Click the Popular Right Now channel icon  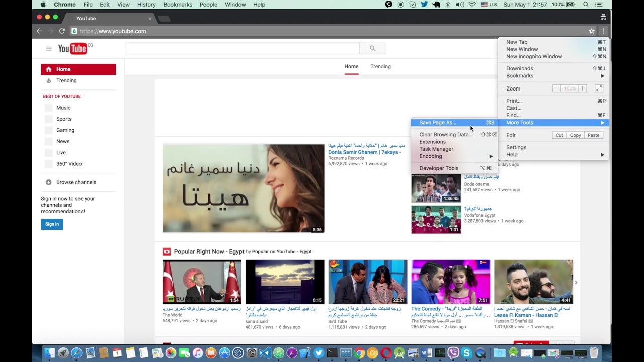coord(167,252)
